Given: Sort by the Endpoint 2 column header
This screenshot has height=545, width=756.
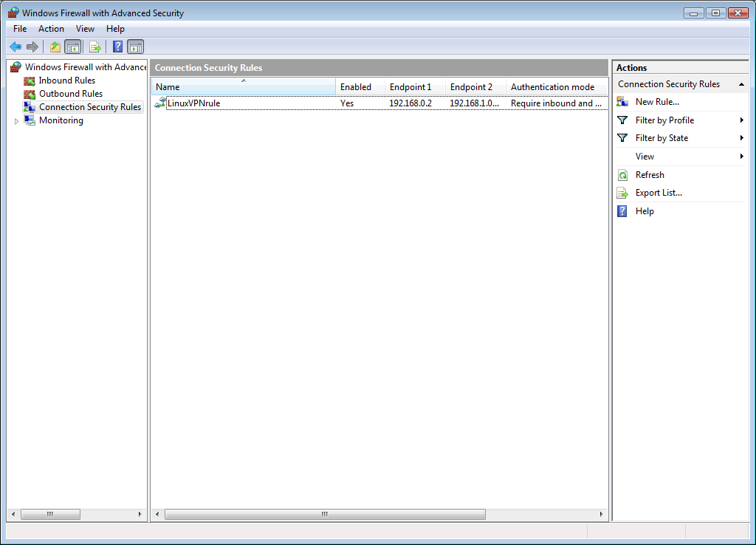Looking at the screenshot, I should [x=475, y=87].
